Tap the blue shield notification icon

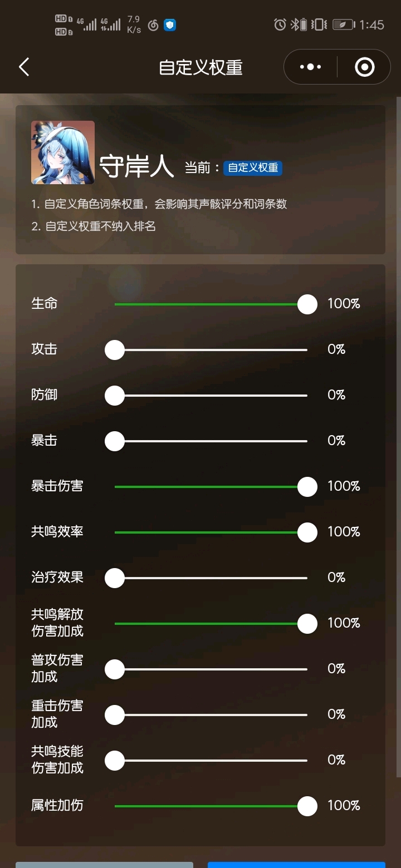[170, 25]
